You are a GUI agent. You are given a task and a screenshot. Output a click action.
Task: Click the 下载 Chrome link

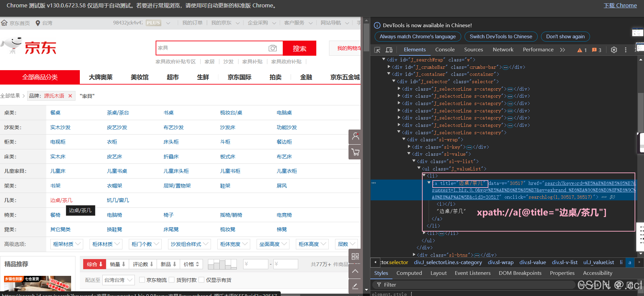620,5
